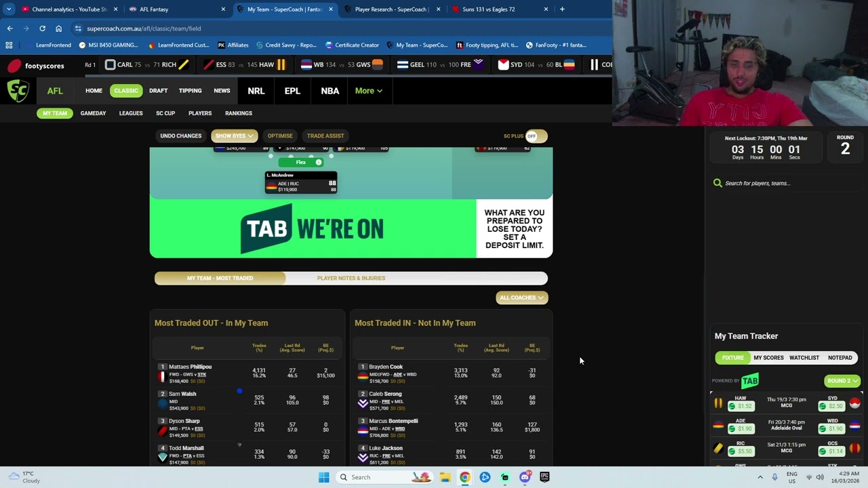
Task: Click the microphone icon in system tray
Action: tap(774, 477)
